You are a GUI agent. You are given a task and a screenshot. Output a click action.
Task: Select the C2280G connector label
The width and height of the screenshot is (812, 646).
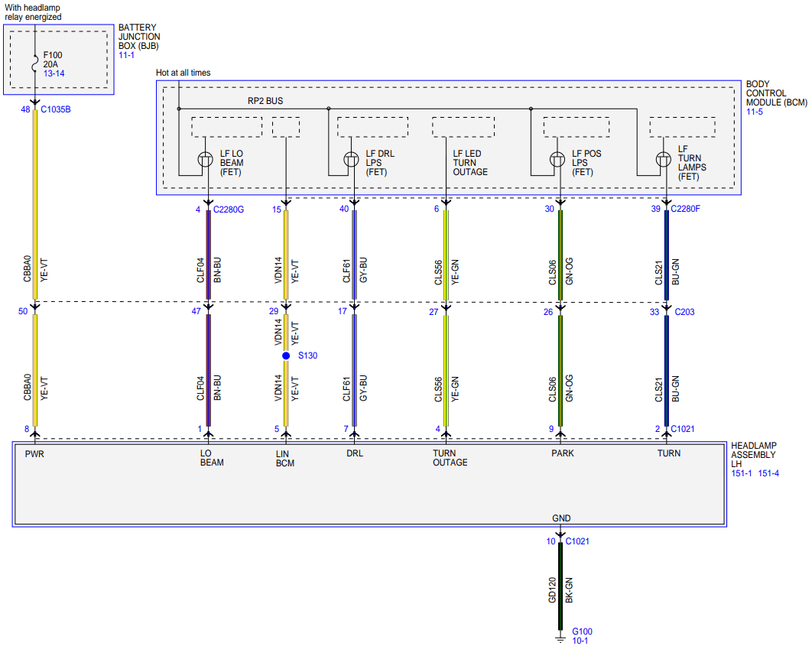229,209
